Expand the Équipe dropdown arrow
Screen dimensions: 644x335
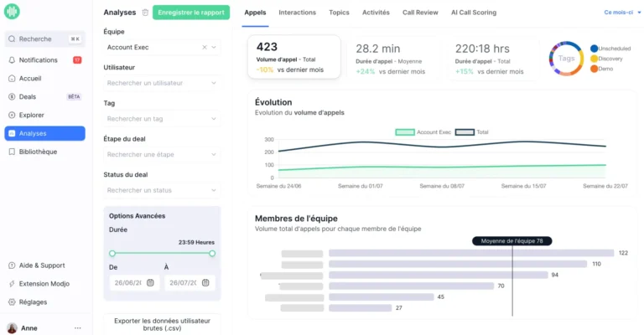coord(214,47)
